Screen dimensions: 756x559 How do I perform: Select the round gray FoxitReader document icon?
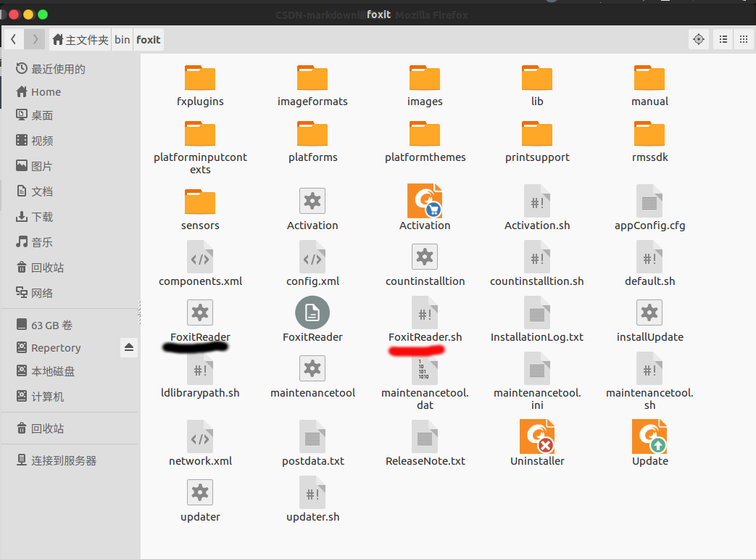312,312
